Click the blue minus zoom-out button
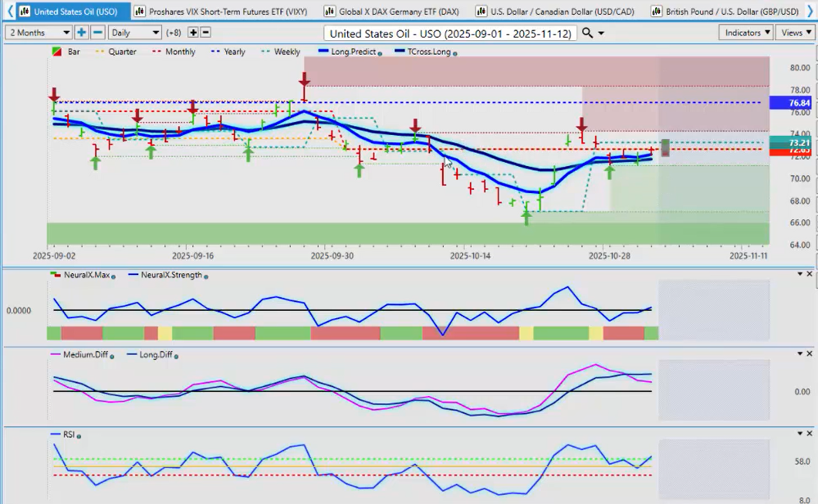Image resolution: width=818 pixels, height=504 pixels. tap(97, 32)
